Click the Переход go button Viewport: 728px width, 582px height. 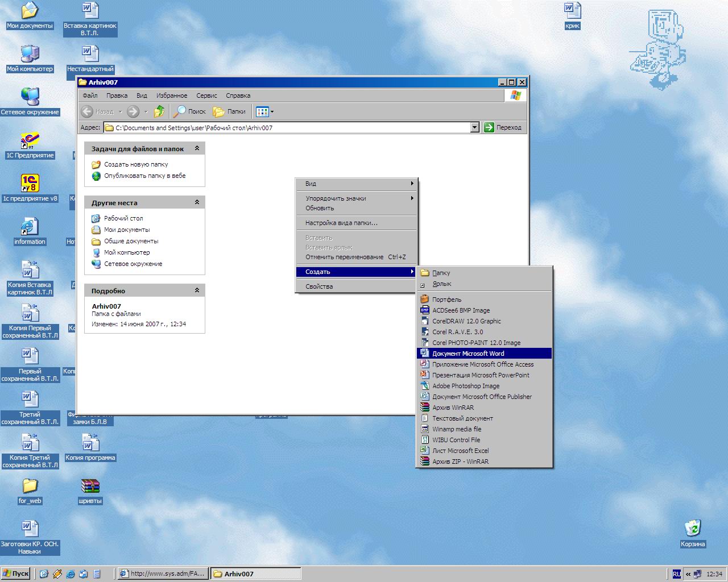tap(503, 128)
